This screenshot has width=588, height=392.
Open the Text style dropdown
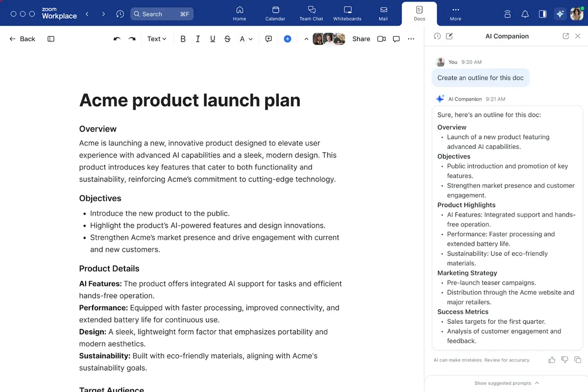(x=157, y=39)
